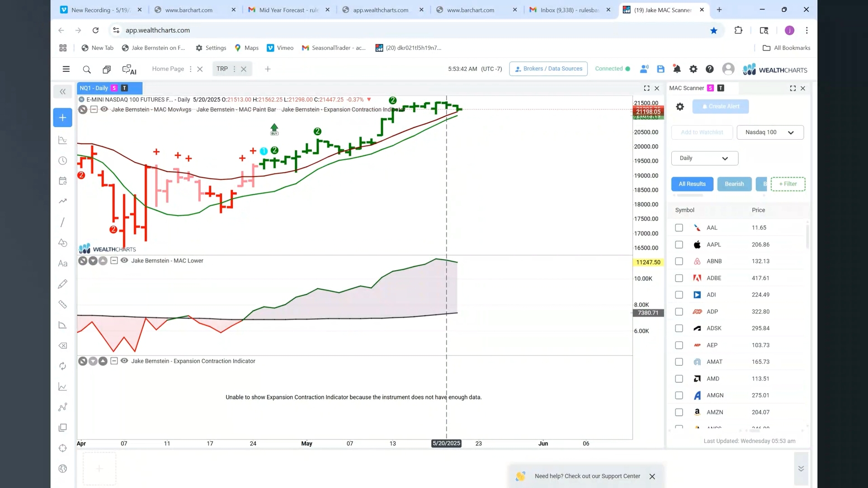Collapse the left toolbar with double chevron
Viewport: 868px width, 488px height.
click(63, 92)
